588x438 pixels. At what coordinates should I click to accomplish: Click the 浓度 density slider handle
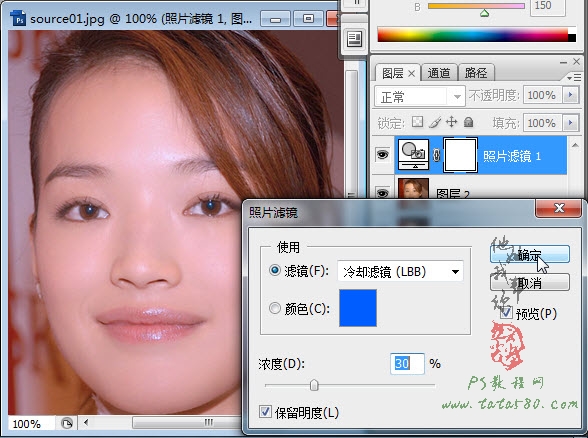pos(314,385)
